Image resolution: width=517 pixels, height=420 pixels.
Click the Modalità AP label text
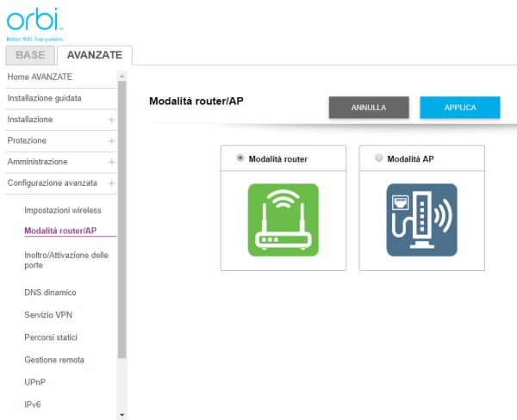point(410,159)
